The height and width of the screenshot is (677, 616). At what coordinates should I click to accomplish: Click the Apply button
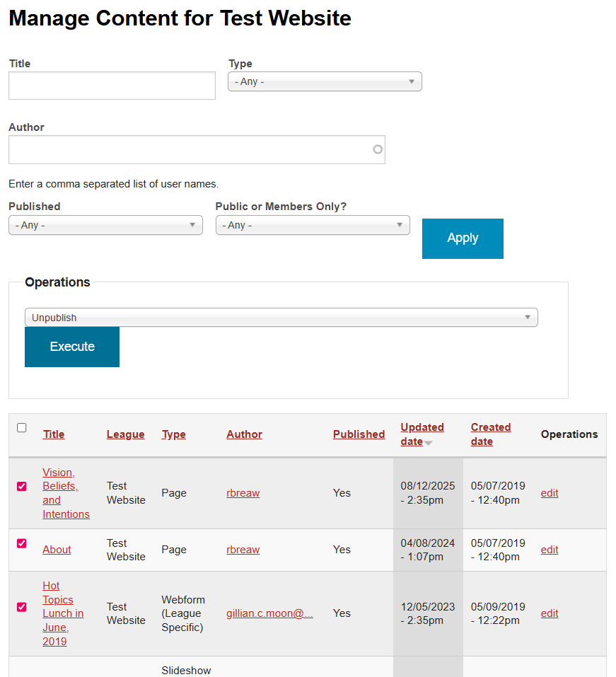coord(463,238)
